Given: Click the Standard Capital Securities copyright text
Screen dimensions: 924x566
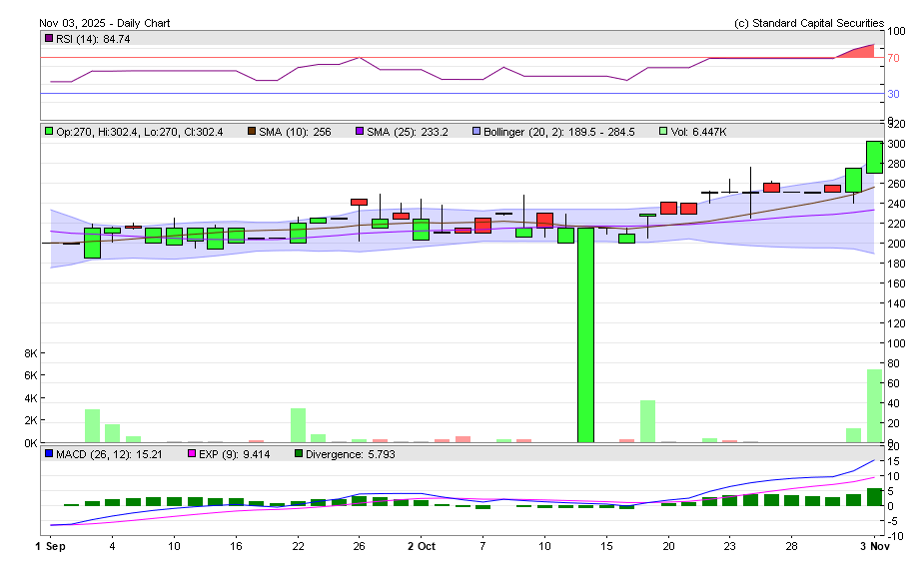Looking at the screenshot, I should pyautogui.click(x=808, y=23).
